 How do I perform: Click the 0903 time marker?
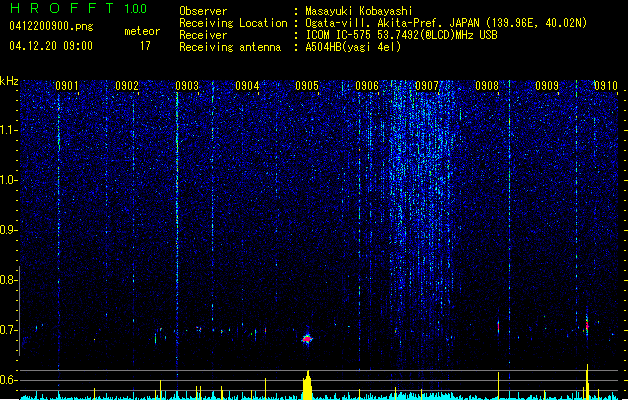pos(187,86)
